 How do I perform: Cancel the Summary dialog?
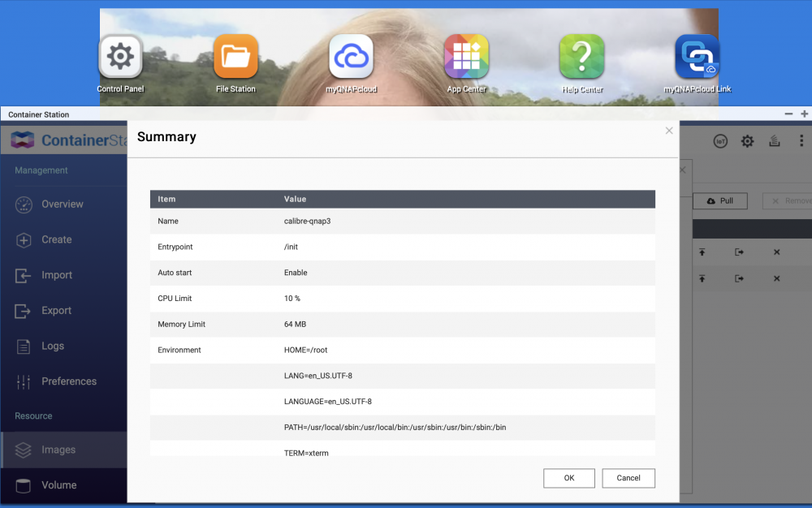click(x=628, y=478)
